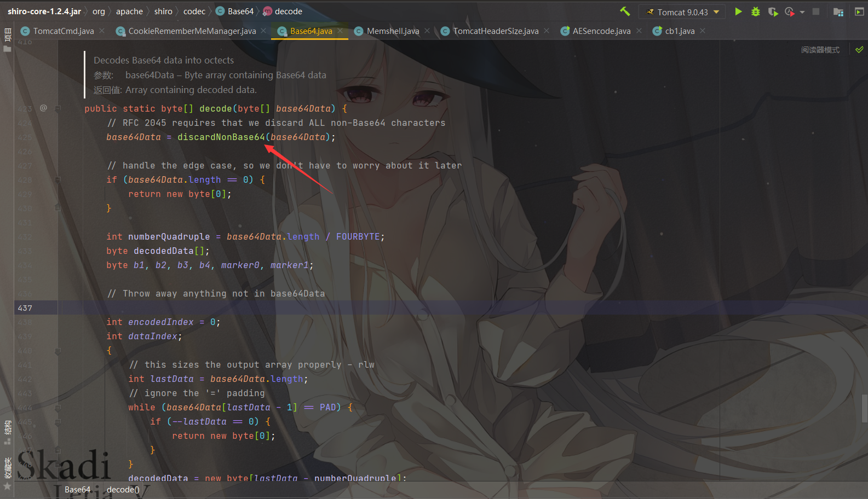The width and height of the screenshot is (868, 499).
Task: Open the Structure (结构) tool window
Action: [7, 432]
